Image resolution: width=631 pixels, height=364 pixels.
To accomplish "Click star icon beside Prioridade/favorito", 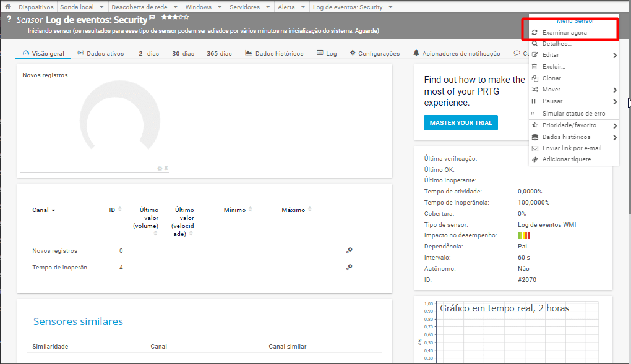I will tap(534, 125).
